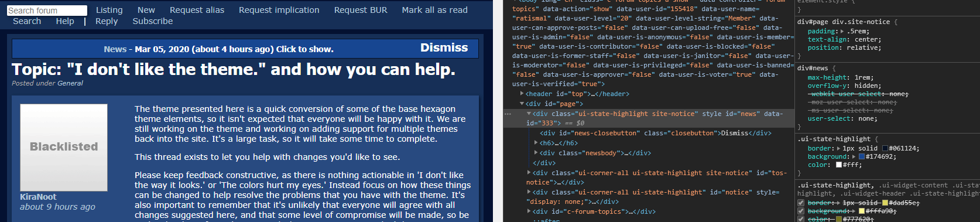This screenshot has width=980, height=222.
Task: Open Request alias link
Action: point(197,10)
